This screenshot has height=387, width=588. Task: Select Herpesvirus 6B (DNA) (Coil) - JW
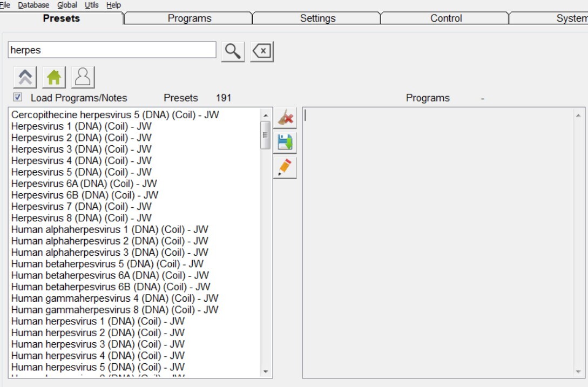point(85,195)
